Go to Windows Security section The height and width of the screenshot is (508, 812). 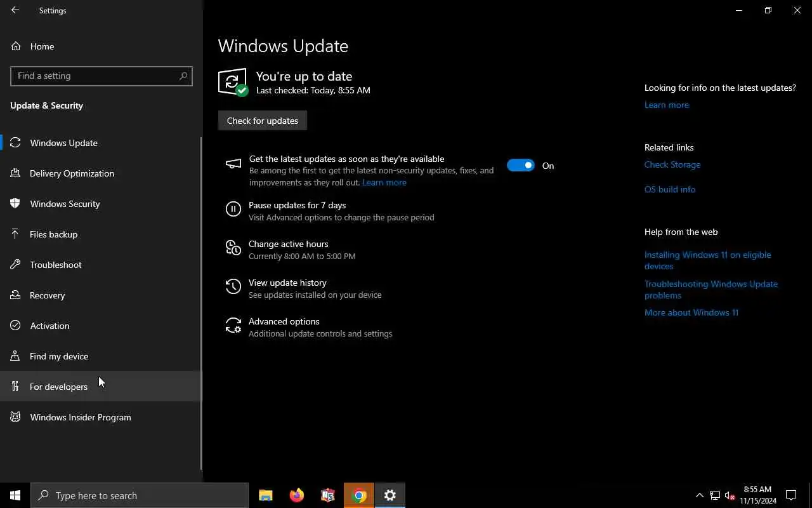click(101, 204)
